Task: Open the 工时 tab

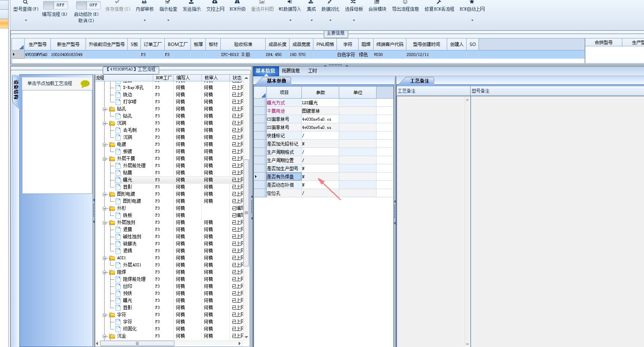Action: coord(312,71)
